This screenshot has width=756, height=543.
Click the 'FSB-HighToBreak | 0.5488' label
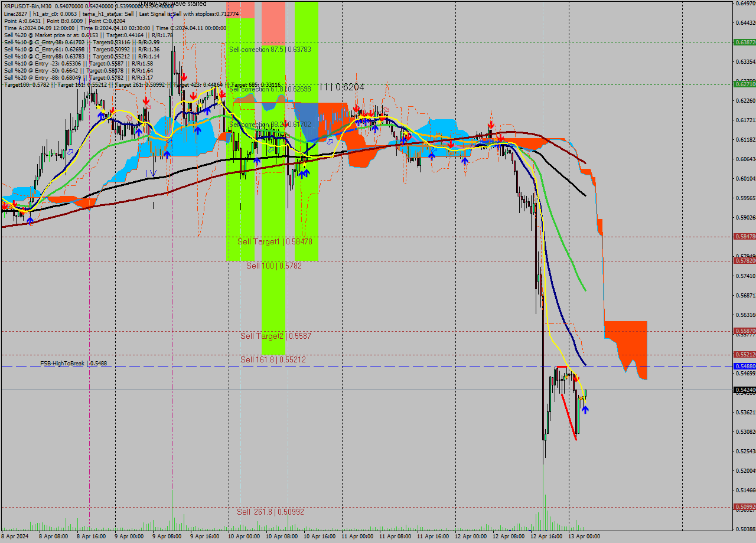point(74,364)
